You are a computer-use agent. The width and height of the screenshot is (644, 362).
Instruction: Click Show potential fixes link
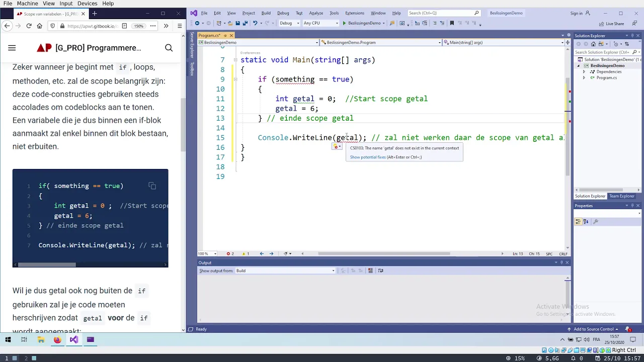pyautogui.click(x=368, y=157)
